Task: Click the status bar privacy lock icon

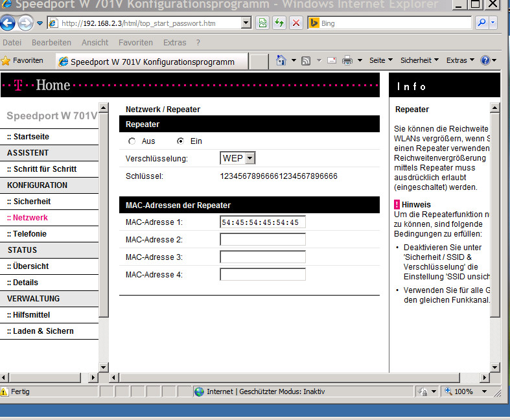Action: coord(423,391)
